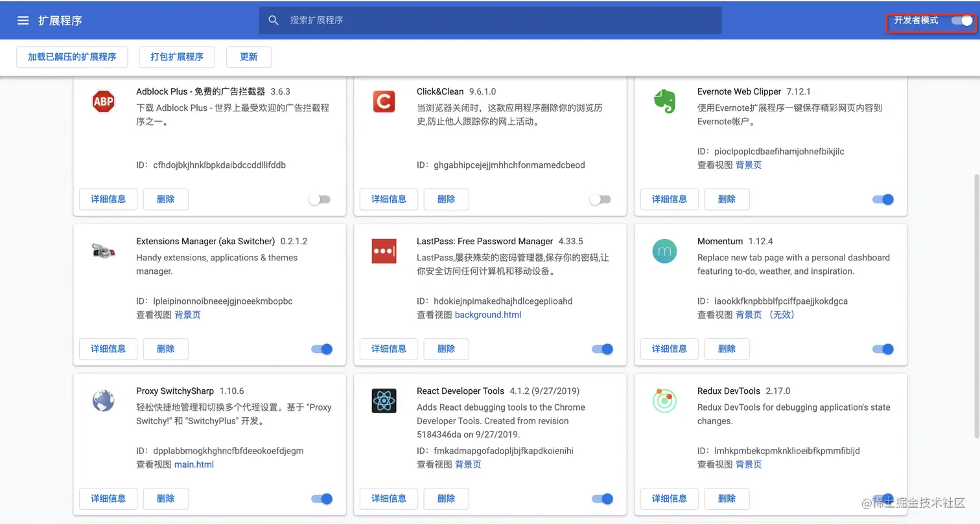This screenshot has width=980, height=524.
Task: Inspect React Developer Tools 背景页 link
Action: point(468,464)
